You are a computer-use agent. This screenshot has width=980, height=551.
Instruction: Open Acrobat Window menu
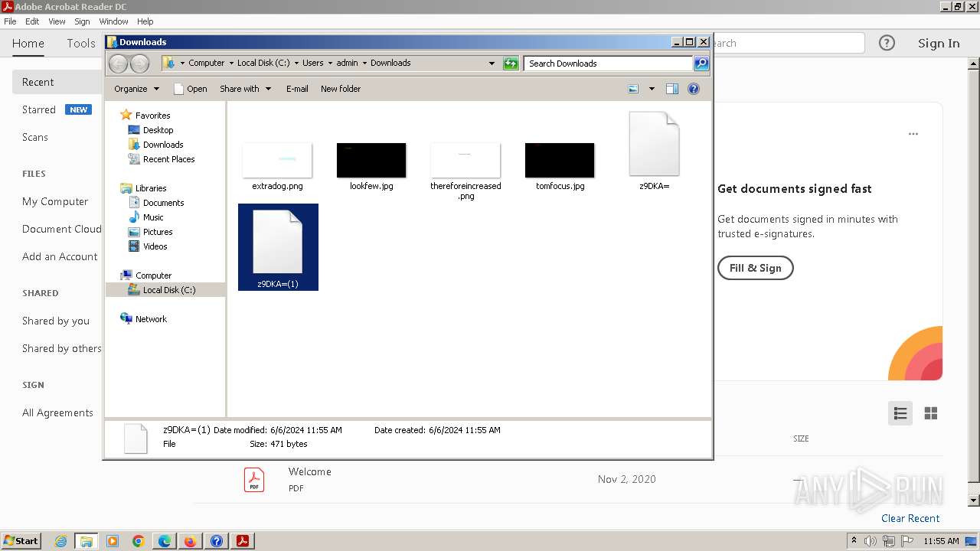click(113, 21)
